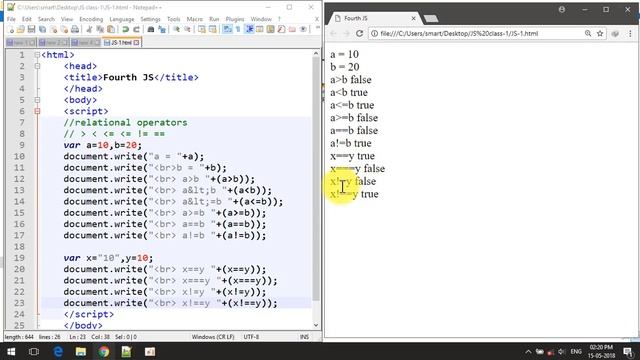
Task: Click the Save All icon in Notepad++
Action: click(42, 29)
